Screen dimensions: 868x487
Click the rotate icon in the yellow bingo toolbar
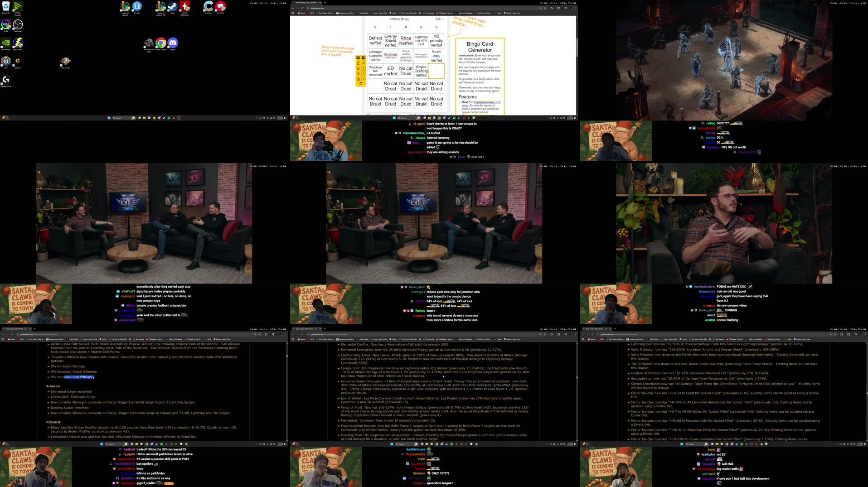[361, 83]
